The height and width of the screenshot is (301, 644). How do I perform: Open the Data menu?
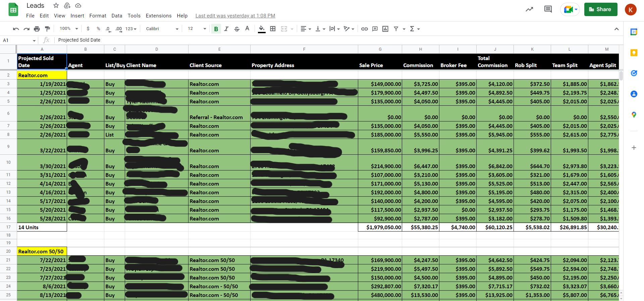[x=117, y=16]
